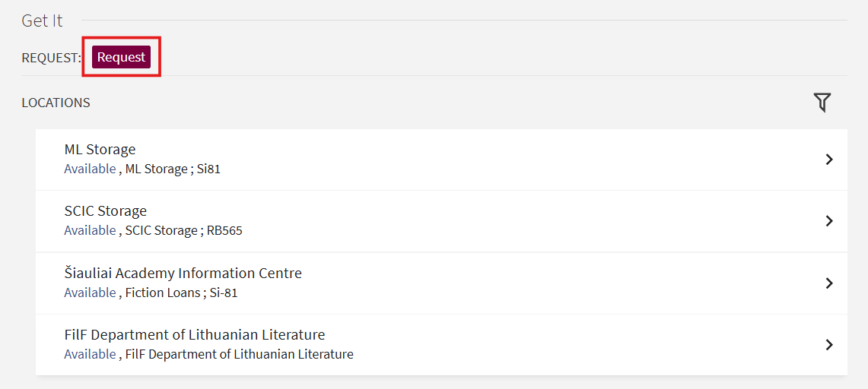Viewport: 868px width, 389px height.
Task: Click the Get It section heading
Action: click(42, 21)
